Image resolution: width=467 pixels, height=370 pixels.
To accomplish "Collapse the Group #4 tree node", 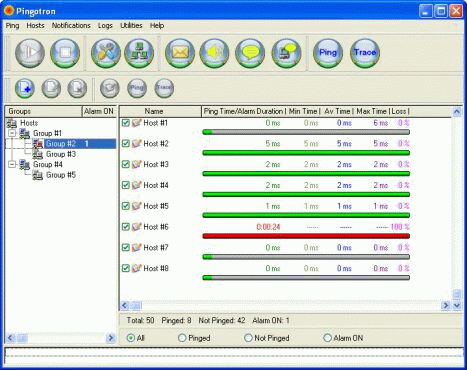I will tap(12, 164).
